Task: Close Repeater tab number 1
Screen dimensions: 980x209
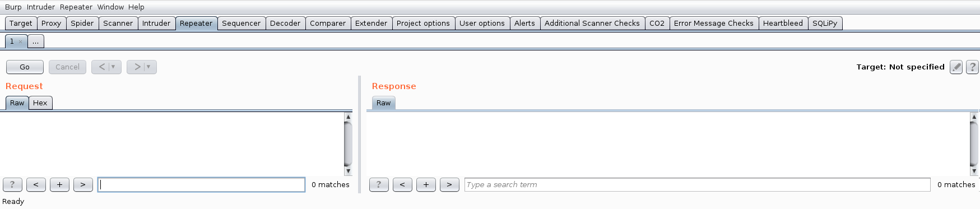Action: 20,41
